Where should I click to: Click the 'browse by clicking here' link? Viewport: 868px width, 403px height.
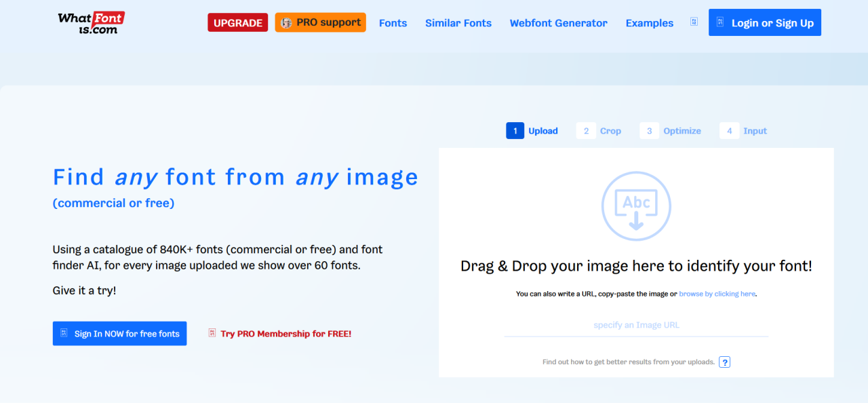(717, 294)
